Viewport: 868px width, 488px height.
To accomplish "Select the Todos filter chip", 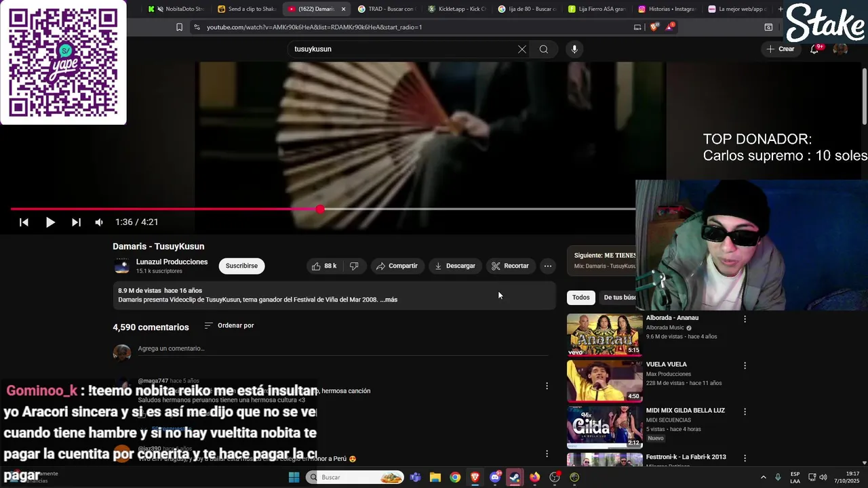I will tap(580, 298).
